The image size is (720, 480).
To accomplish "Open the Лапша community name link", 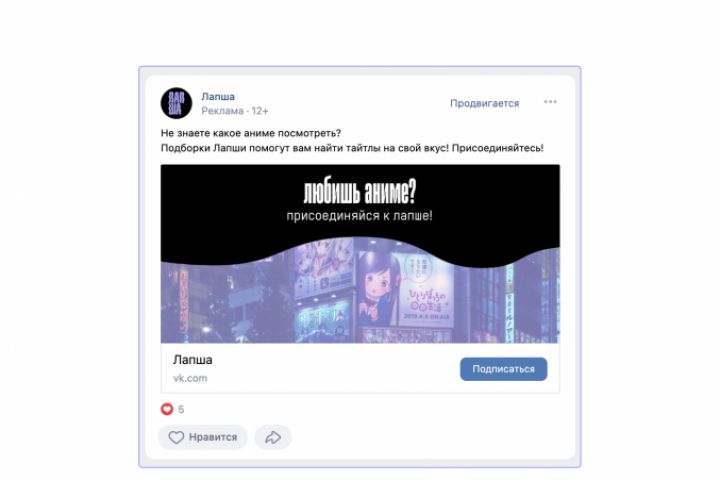I will click(218, 96).
